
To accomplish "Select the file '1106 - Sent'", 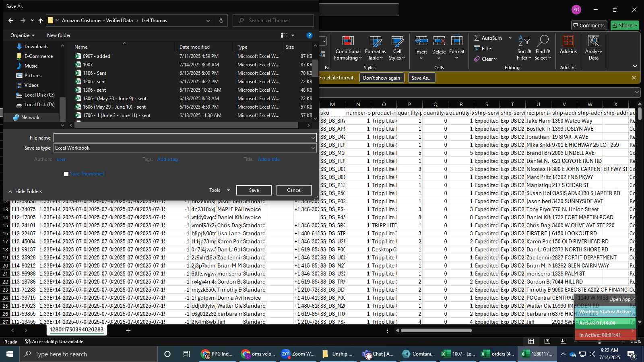I will coord(95,73).
